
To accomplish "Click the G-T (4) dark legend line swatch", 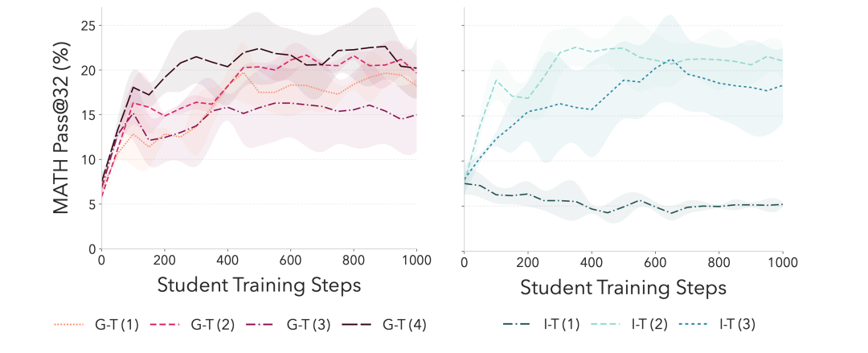I will pos(358,325).
